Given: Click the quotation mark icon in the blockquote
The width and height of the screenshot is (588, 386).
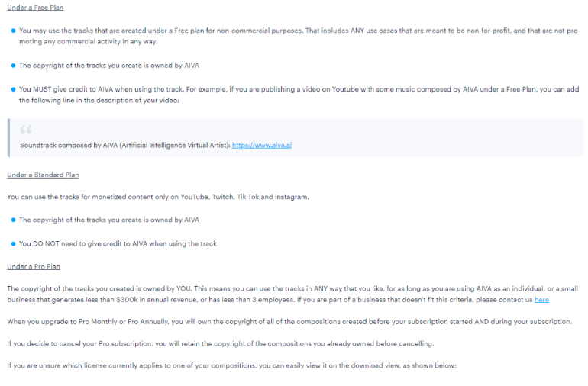Looking at the screenshot, I should click(26, 130).
